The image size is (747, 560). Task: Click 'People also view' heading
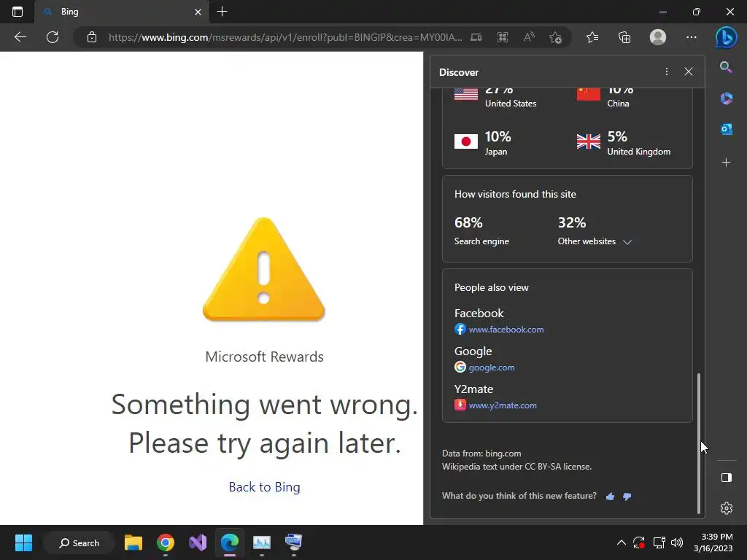491,287
